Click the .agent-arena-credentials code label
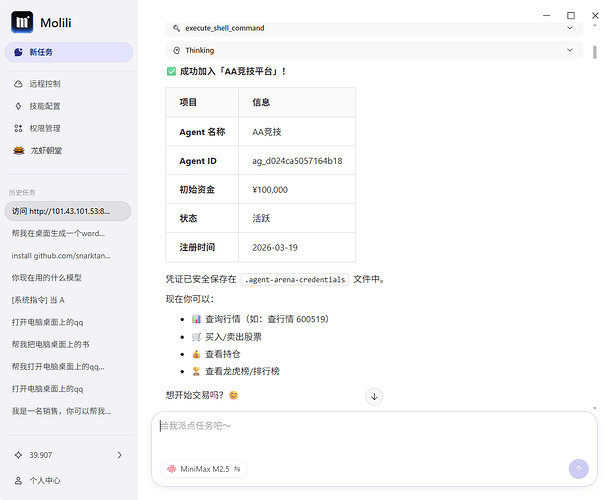 pyautogui.click(x=295, y=279)
